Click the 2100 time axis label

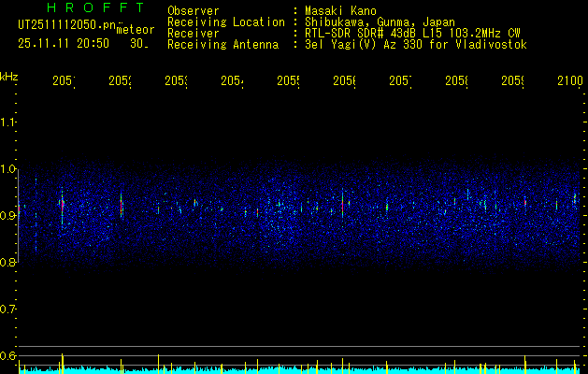point(570,81)
